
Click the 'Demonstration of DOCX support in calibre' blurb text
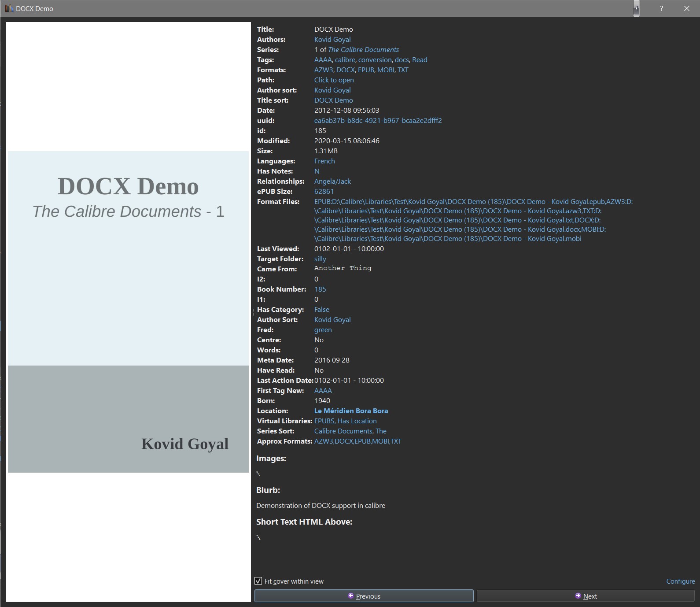click(x=321, y=506)
